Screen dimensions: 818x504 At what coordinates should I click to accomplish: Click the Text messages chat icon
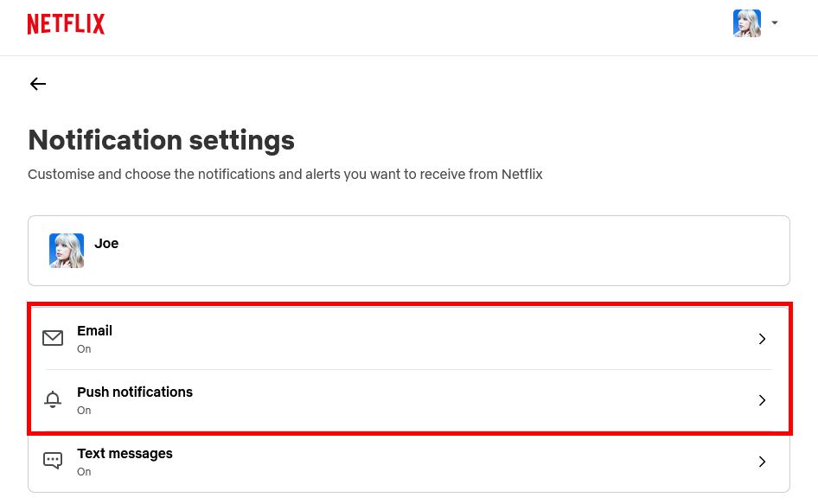click(x=53, y=461)
